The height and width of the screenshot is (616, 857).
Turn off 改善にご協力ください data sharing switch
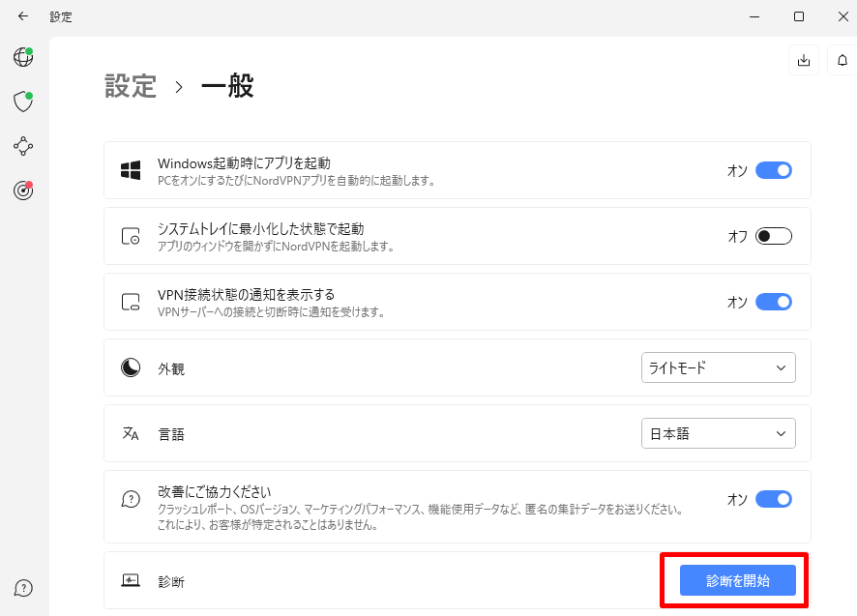(774, 499)
